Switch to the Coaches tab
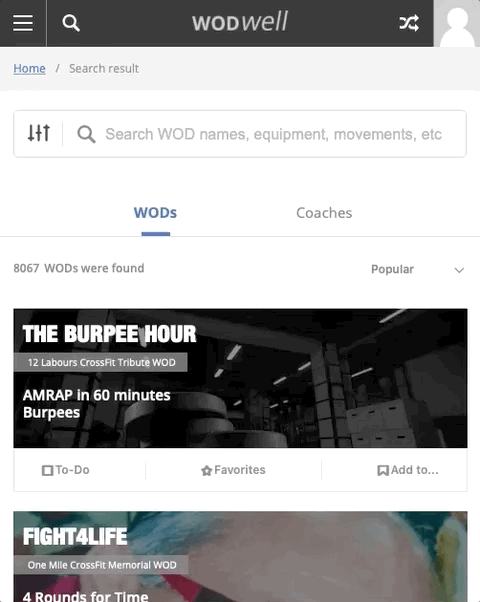This screenshot has width=480, height=602. point(324,213)
